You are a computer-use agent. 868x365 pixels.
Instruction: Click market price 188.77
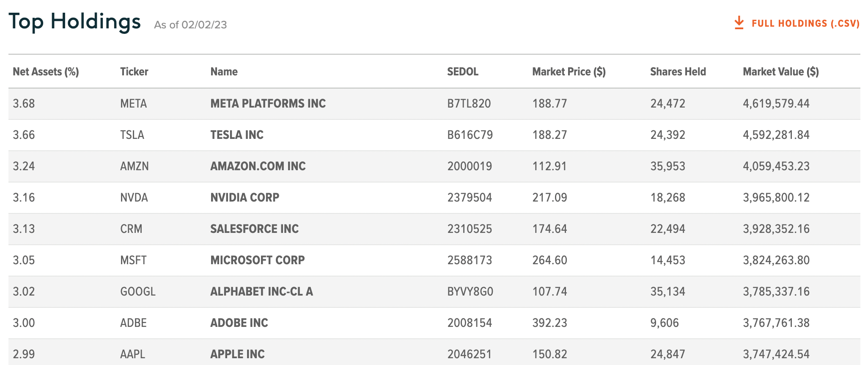click(x=549, y=103)
